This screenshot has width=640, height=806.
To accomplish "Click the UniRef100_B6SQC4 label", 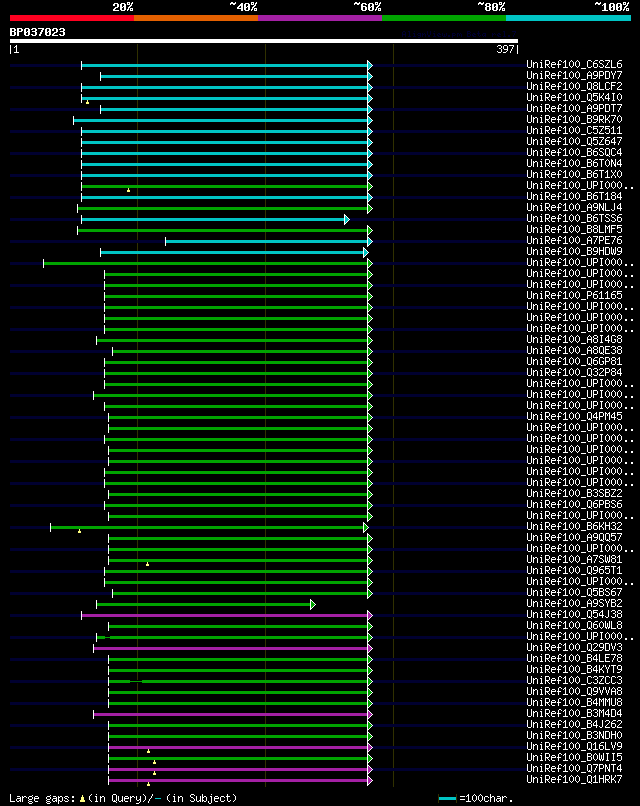I will point(574,153).
